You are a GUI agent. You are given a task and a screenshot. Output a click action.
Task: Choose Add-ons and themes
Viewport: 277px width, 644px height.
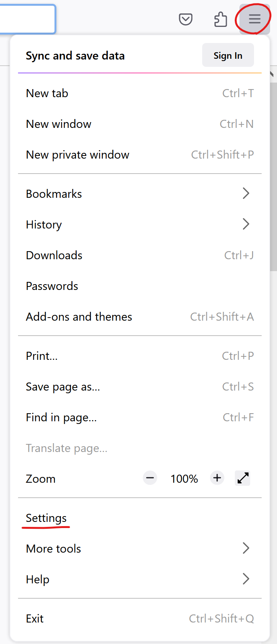(x=79, y=317)
